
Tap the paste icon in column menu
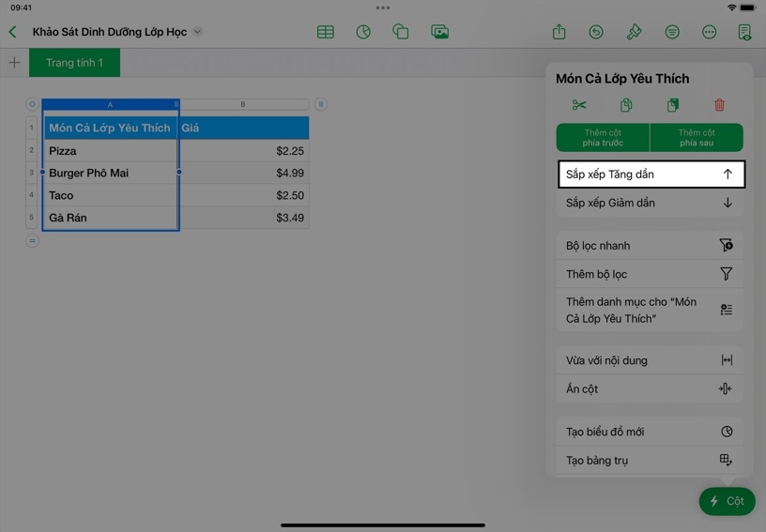click(x=673, y=105)
